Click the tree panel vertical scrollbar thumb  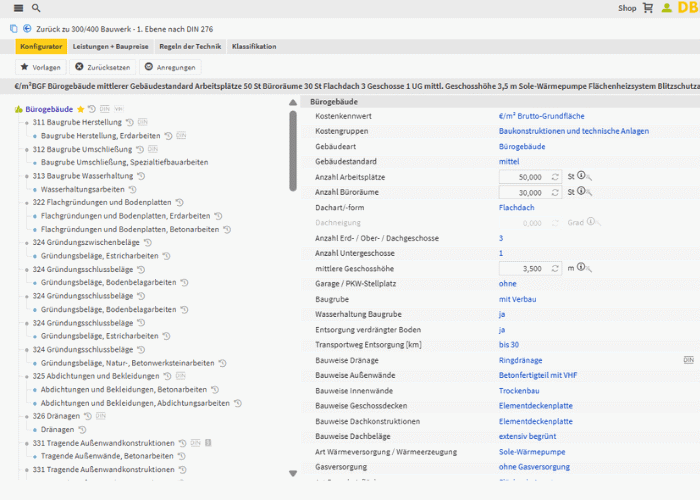pyautogui.click(x=293, y=151)
